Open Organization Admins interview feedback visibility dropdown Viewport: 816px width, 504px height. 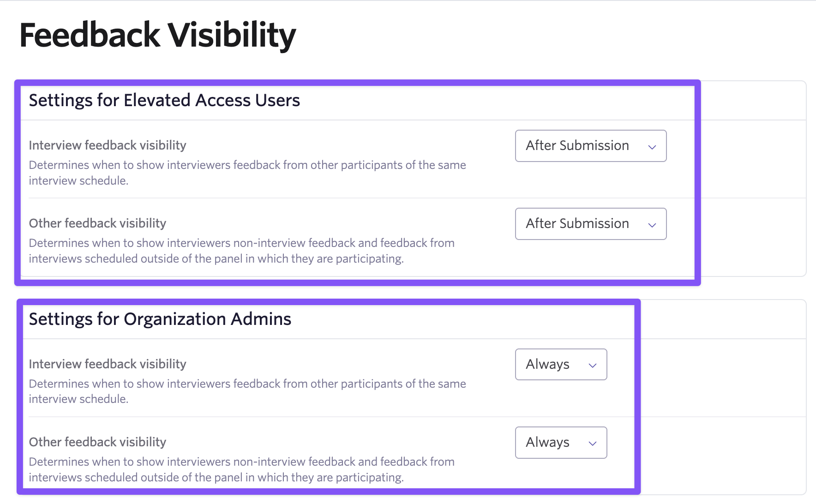click(x=561, y=365)
